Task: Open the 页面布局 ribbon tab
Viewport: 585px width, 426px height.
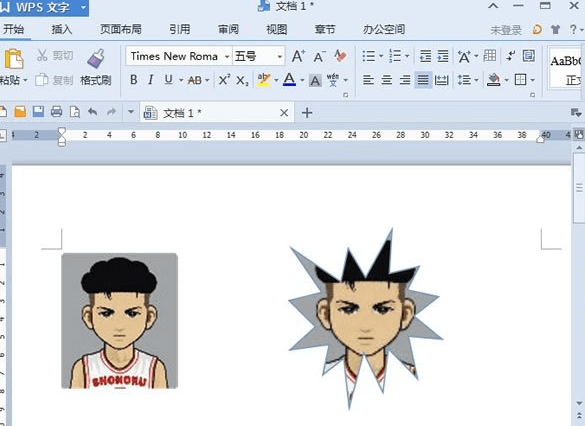Action: click(x=121, y=29)
